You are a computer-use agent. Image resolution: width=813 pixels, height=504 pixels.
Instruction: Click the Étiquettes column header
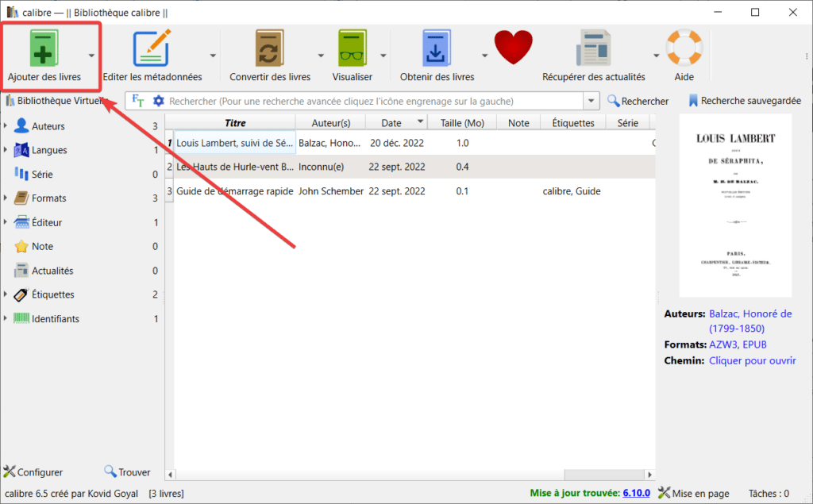[573, 123]
